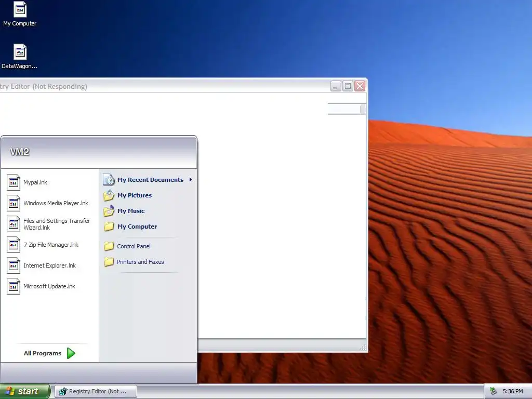532x399 pixels.
Task: Click the system tray network icon
Action: click(x=494, y=391)
